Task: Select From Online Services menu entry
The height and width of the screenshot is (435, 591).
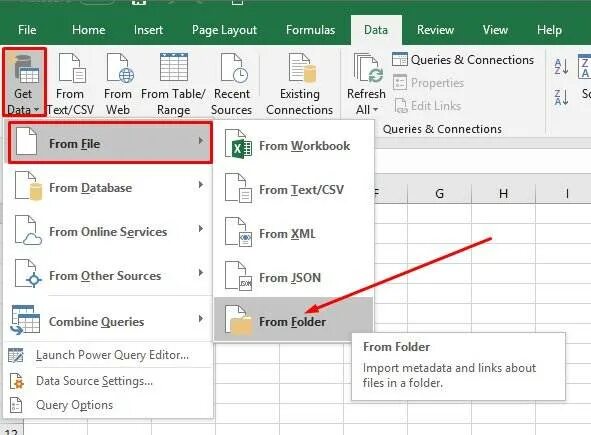Action: click(108, 231)
